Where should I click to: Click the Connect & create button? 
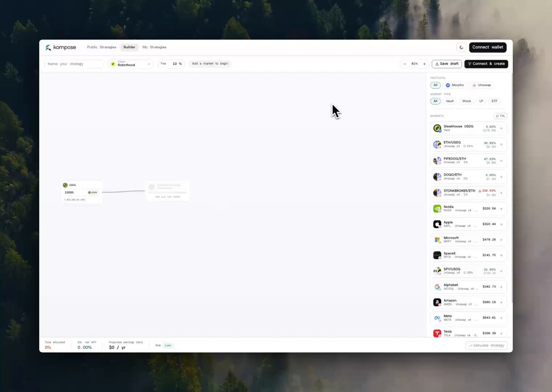(486, 64)
